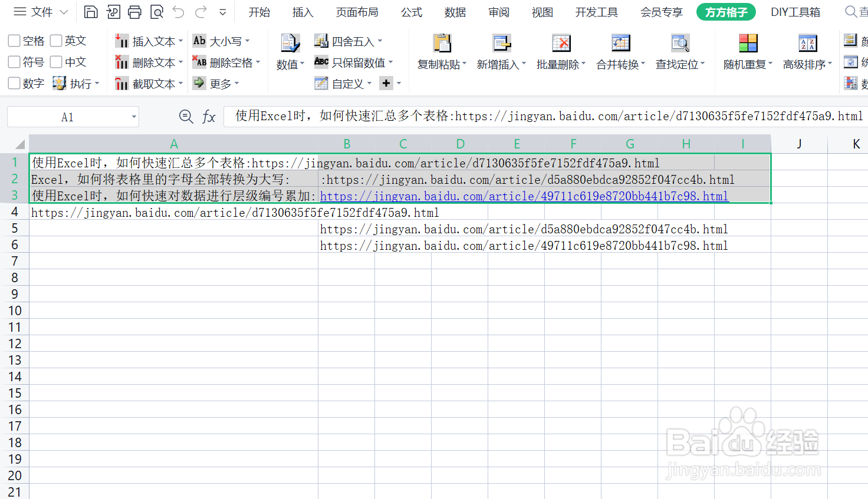This screenshot has width=868, height=499.
Task: Click the 只保留数值 ABC icon
Action: (x=321, y=61)
